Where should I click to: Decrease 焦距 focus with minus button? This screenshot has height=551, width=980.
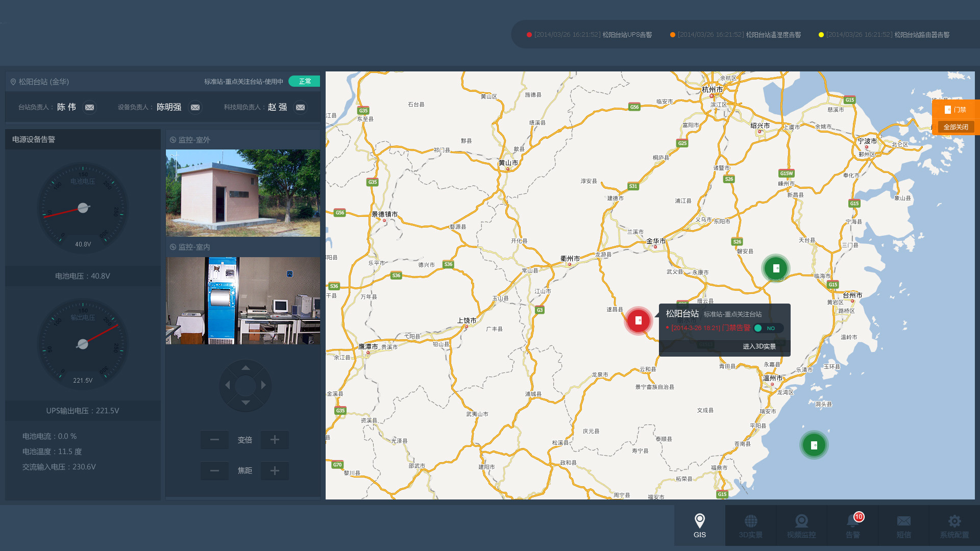pos(214,470)
